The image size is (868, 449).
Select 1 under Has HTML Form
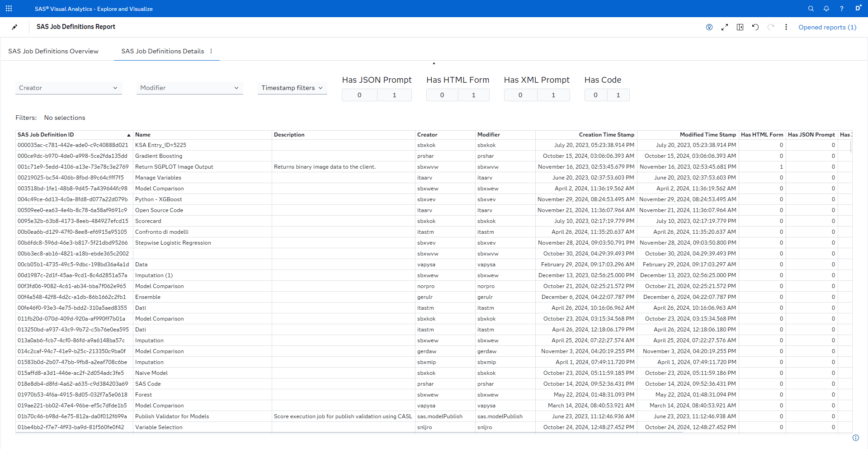tap(474, 95)
